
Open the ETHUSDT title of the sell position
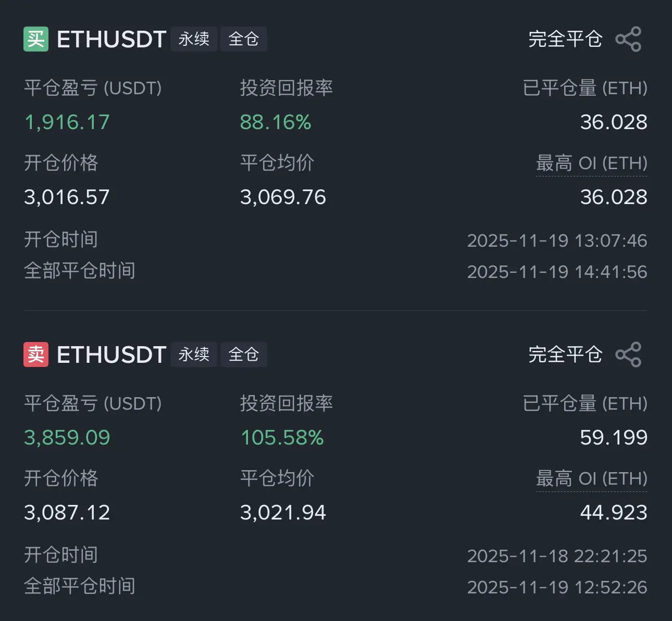[111, 355]
